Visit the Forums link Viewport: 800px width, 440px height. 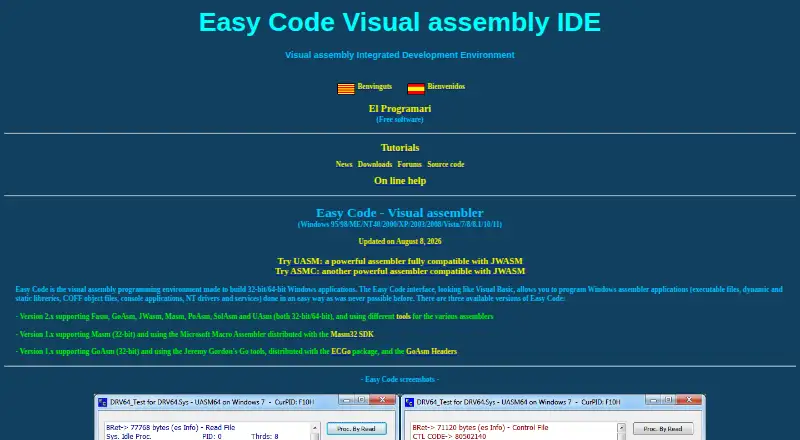(x=410, y=164)
